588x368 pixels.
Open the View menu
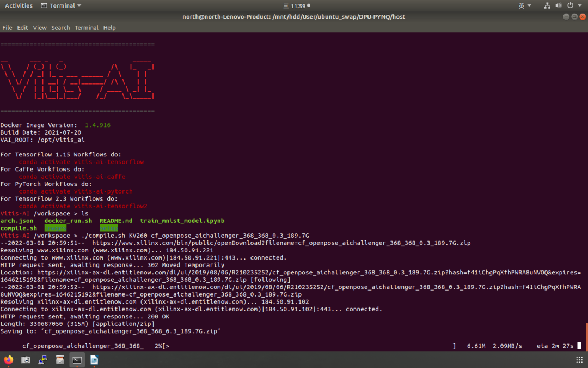click(x=40, y=28)
